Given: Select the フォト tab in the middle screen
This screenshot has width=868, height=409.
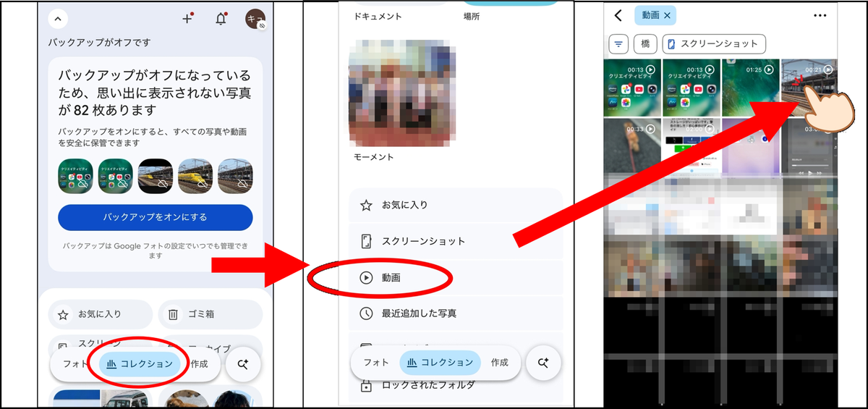Looking at the screenshot, I should (x=375, y=363).
